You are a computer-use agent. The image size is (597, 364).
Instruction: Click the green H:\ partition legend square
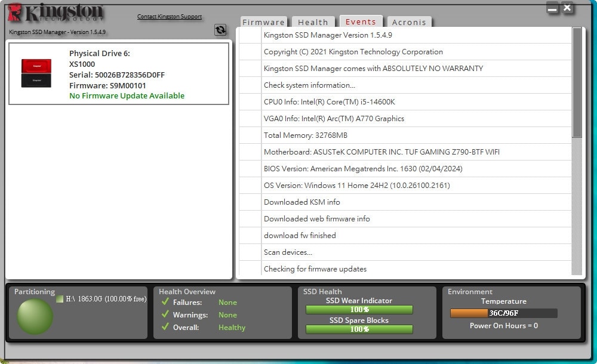tap(60, 299)
